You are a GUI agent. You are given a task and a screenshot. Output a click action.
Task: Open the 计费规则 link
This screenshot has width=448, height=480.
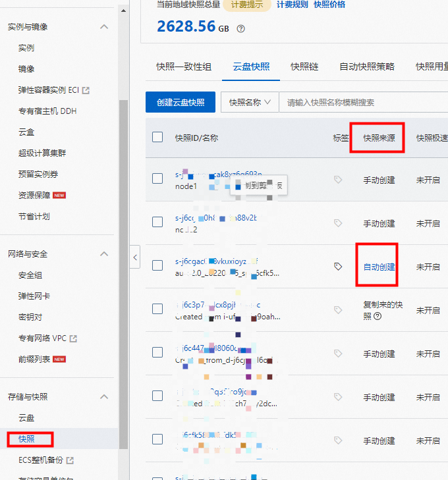(292, 5)
